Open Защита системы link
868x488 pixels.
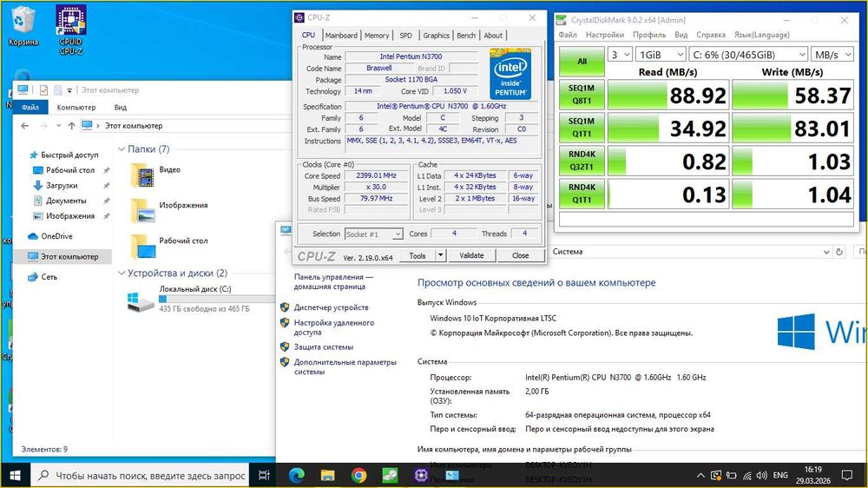323,346
